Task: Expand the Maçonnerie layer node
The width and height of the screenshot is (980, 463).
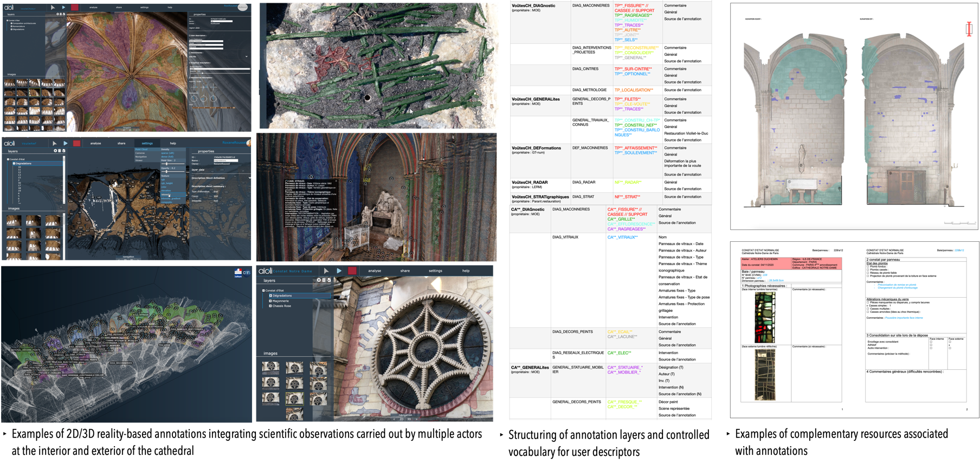Action: tap(270, 301)
